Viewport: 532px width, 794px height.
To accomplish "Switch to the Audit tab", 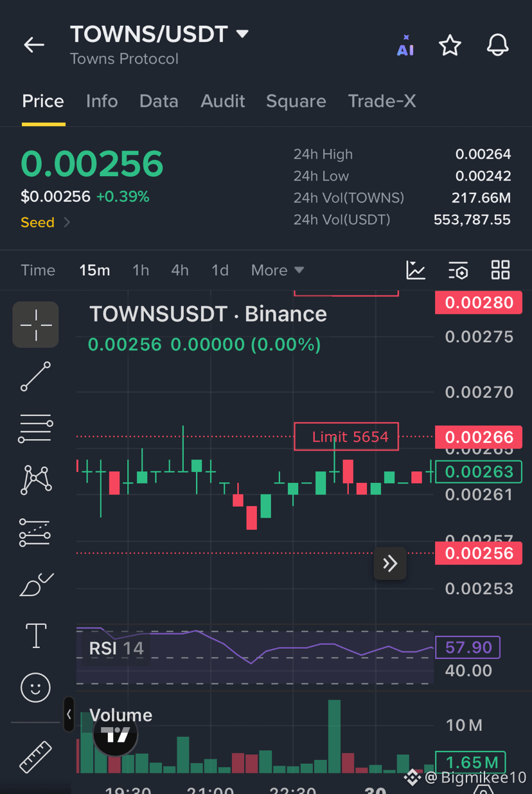I will pos(223,101).
